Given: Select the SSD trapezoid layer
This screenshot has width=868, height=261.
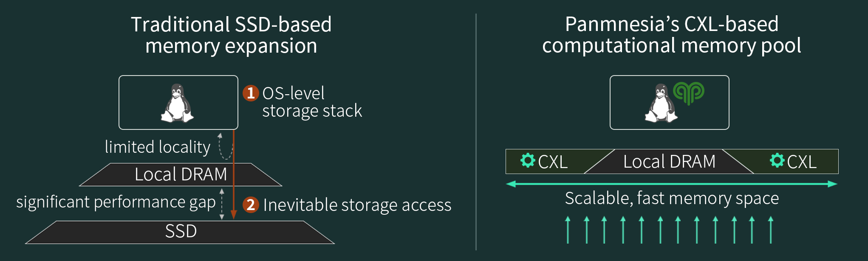Looking at the screenshot, I should pos(180,232).
